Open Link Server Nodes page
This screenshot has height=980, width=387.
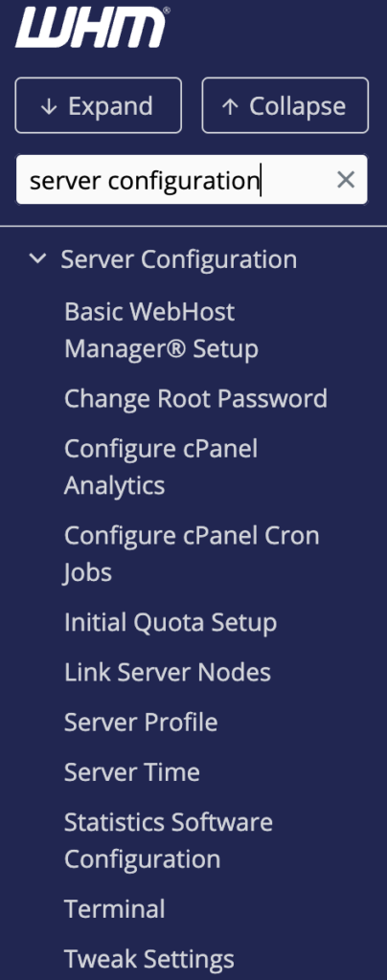(167, 673)
